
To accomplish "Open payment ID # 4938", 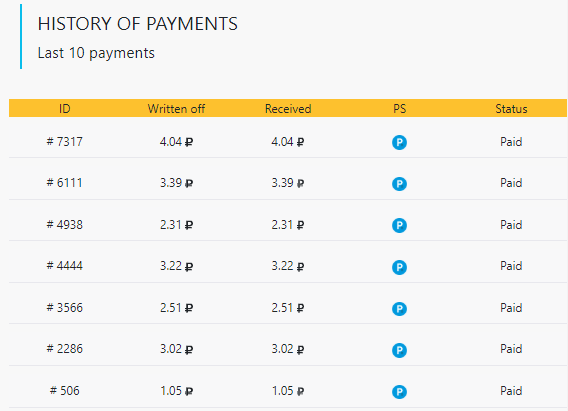I will [x=64, y=225].
